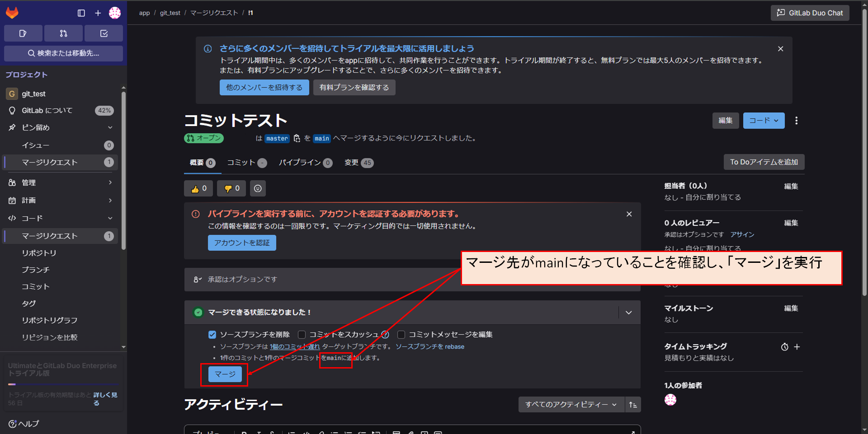
Task: Toggle ソースブランチを削除 checkbox
Action: click(212, 335)
